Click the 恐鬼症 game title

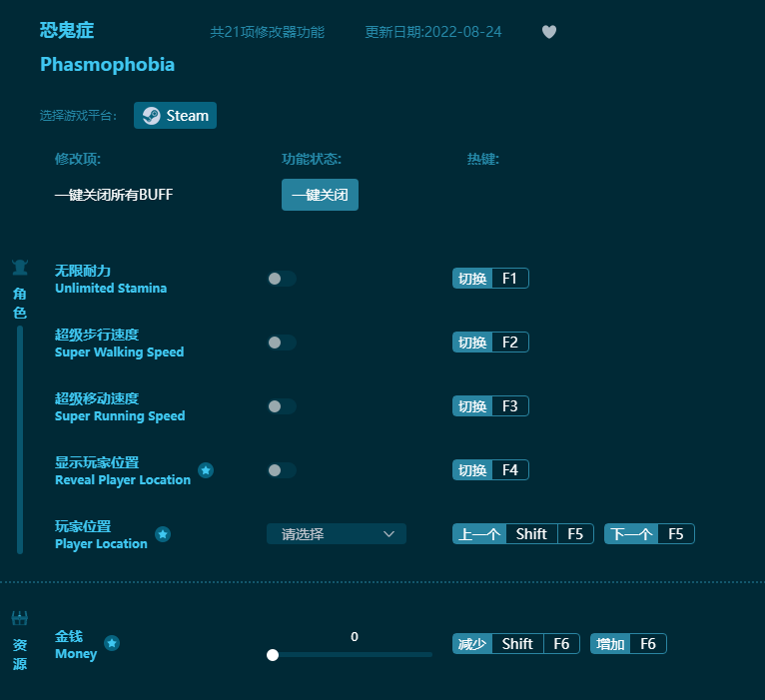coord(67,31)
